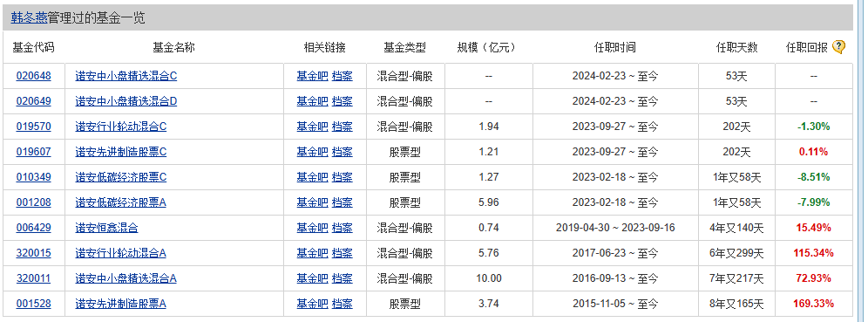Viewport: 868px width, 322px height.
Task: Click the 任职天数 column header
Action: 736,48
